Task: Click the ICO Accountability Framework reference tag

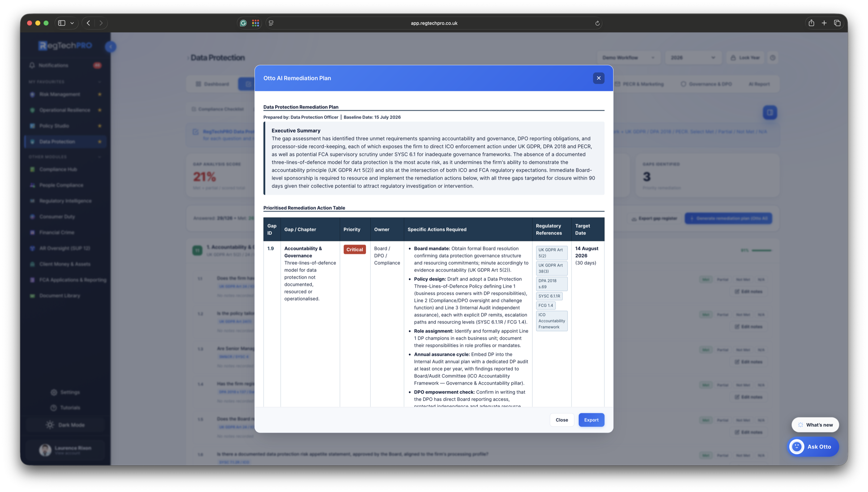Action: 552,321
